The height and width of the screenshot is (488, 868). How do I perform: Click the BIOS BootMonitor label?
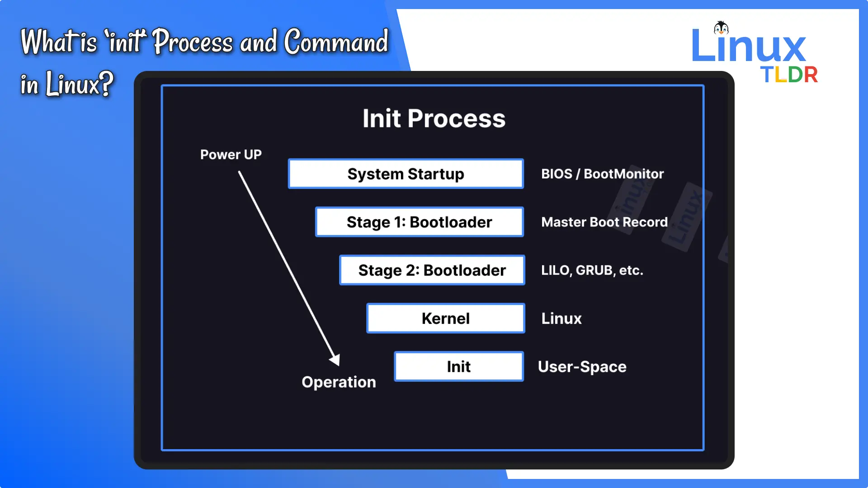click(x=602, y=174)
